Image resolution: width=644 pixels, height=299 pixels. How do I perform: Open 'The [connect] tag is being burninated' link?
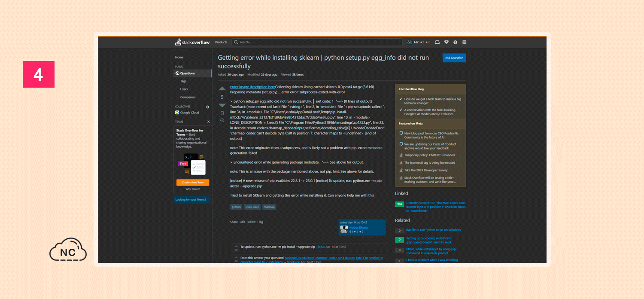click(430, 163)
